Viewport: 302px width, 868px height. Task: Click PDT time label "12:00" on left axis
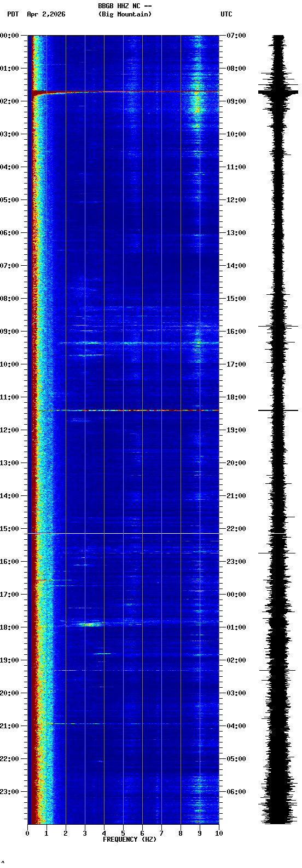(10, 430)
